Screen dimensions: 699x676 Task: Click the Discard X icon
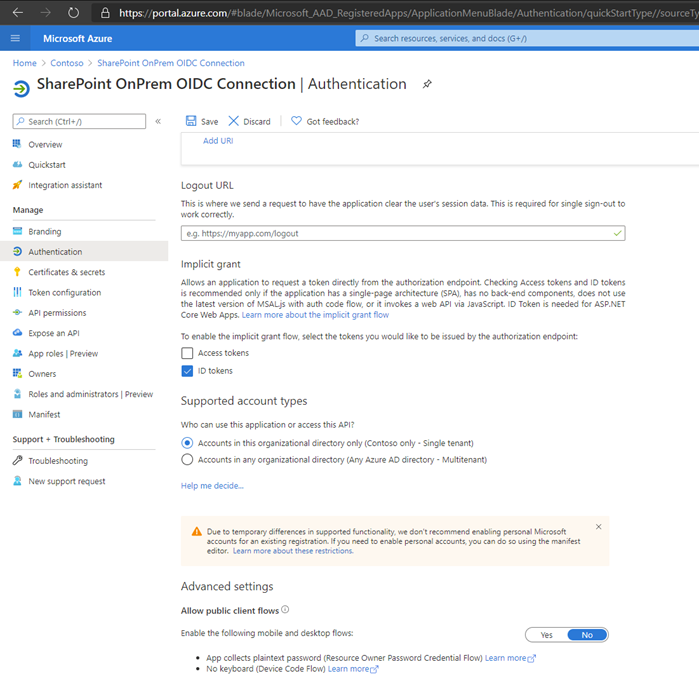pyautogui.click(x=234, y=121)
